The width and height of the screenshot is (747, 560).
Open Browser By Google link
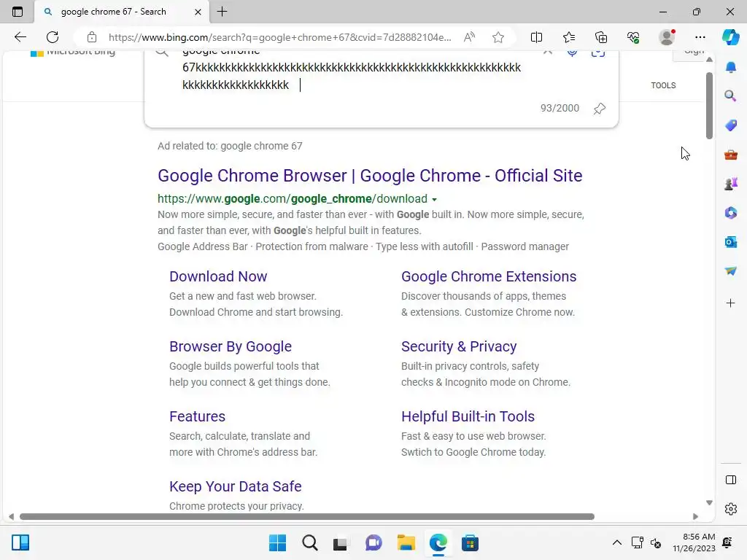(231, 346)
